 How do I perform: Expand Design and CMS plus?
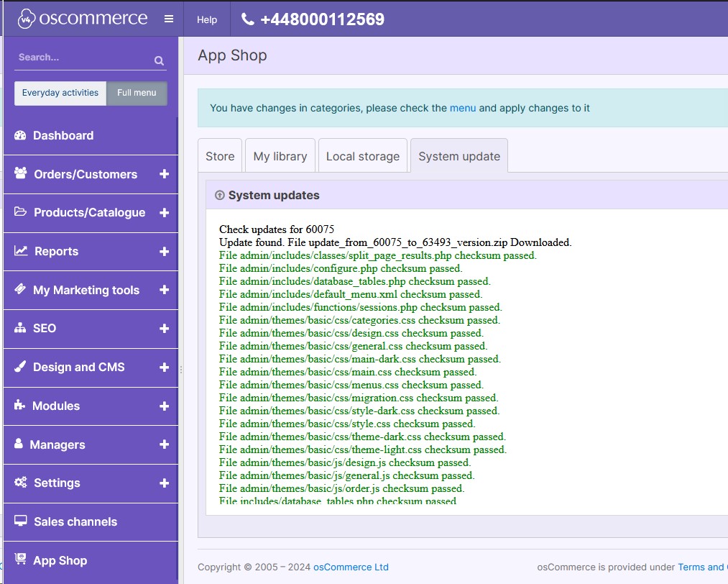[164, 367]
